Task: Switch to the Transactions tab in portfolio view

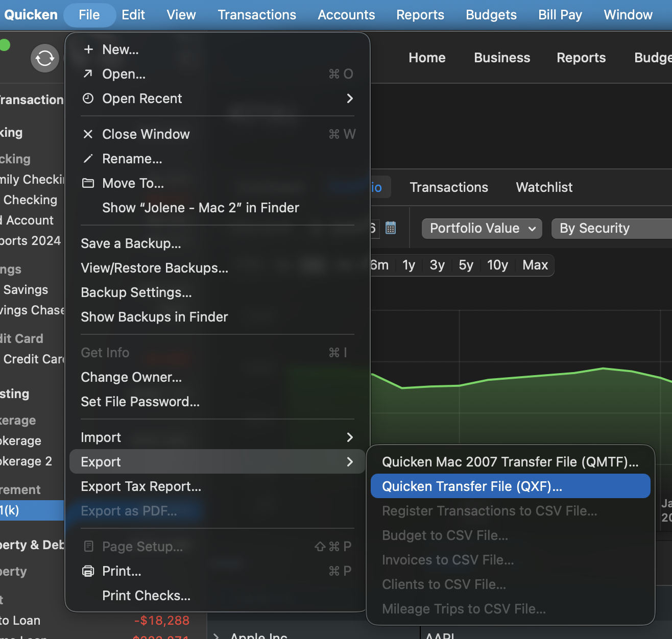Action: (449, 187)
